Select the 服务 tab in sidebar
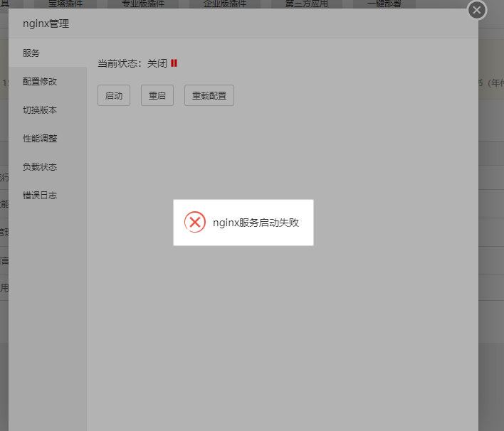The width and height of the screenshot is (504, 431). [48, 53]
